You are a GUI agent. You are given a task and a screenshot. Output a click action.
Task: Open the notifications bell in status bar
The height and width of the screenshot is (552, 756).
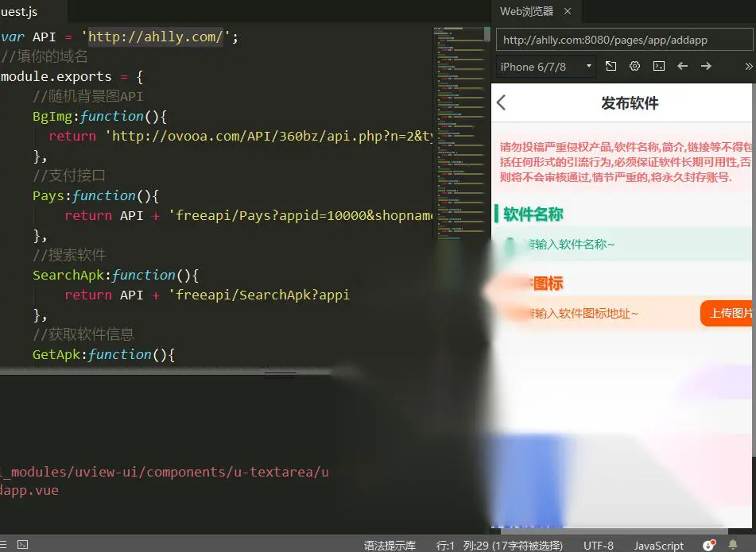coord(733,545)
